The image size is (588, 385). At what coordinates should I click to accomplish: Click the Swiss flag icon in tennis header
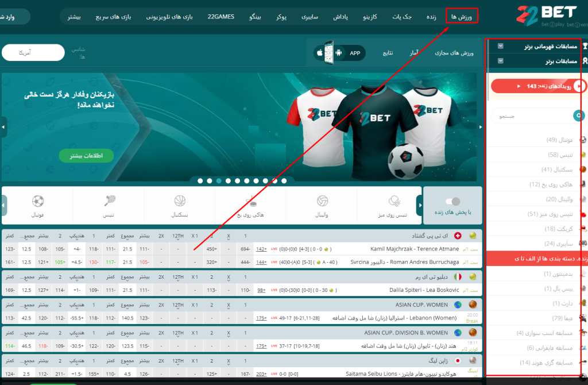pyautogui.click(x=458, y=236)
